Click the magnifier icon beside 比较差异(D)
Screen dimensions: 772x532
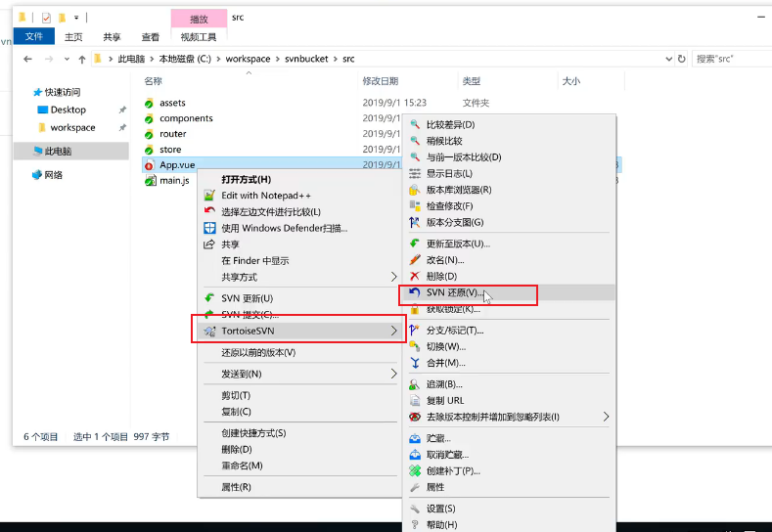click(415, 124)
